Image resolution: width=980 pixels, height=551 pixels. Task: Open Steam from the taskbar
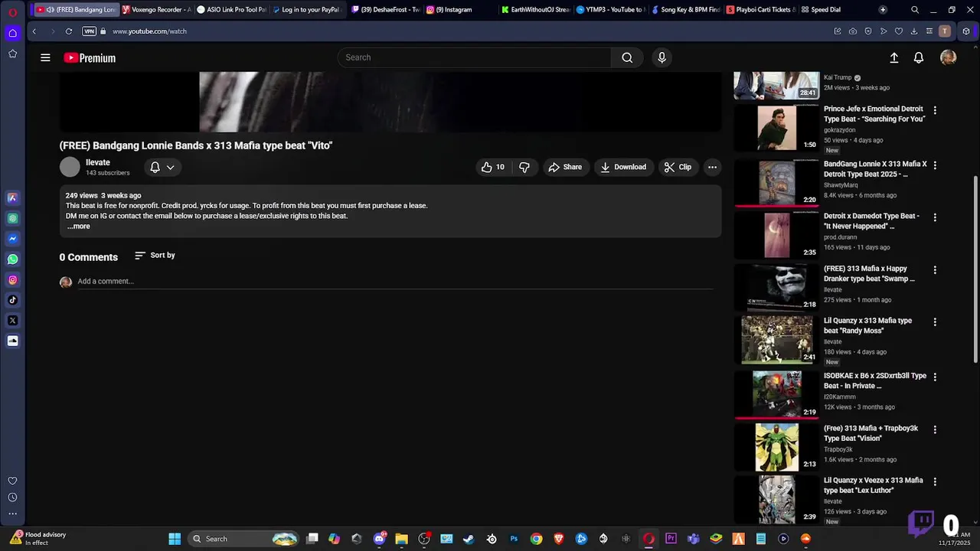(x=469, y=539)
